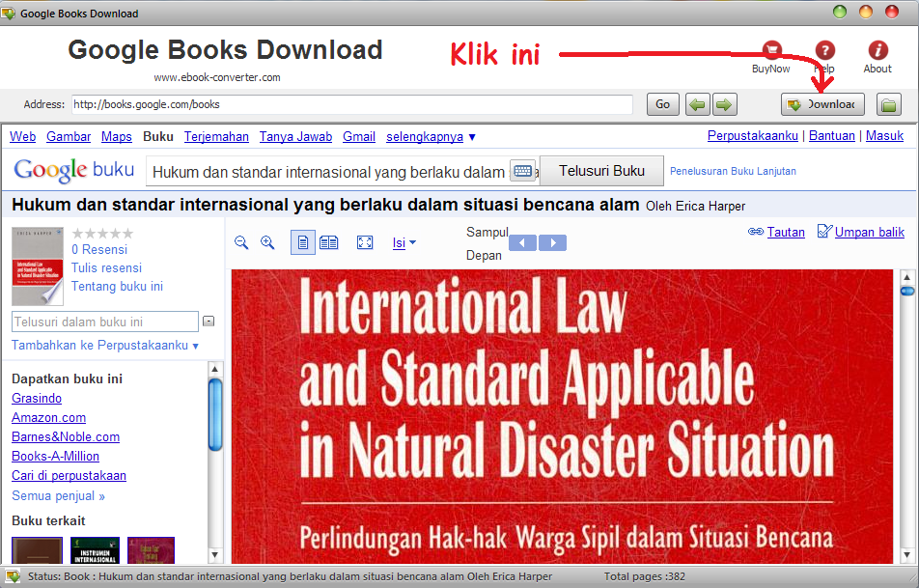The height and width of the screenshot is (588, 919).
Task: Click the title bar app icon
Action: click(x=8, y=13)
